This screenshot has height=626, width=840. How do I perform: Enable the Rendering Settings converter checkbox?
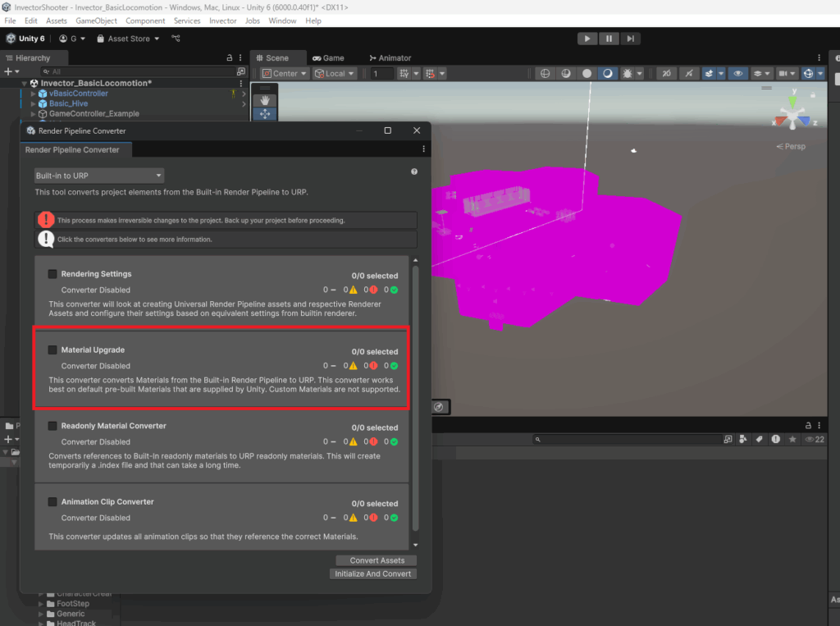tap(52, 274)
